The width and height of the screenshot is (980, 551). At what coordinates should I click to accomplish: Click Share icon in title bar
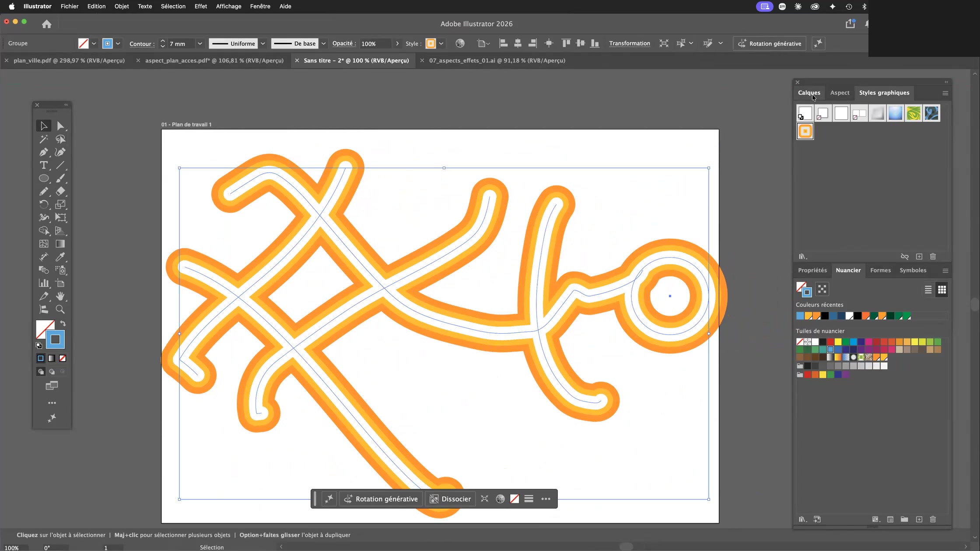tap(850, 24)
